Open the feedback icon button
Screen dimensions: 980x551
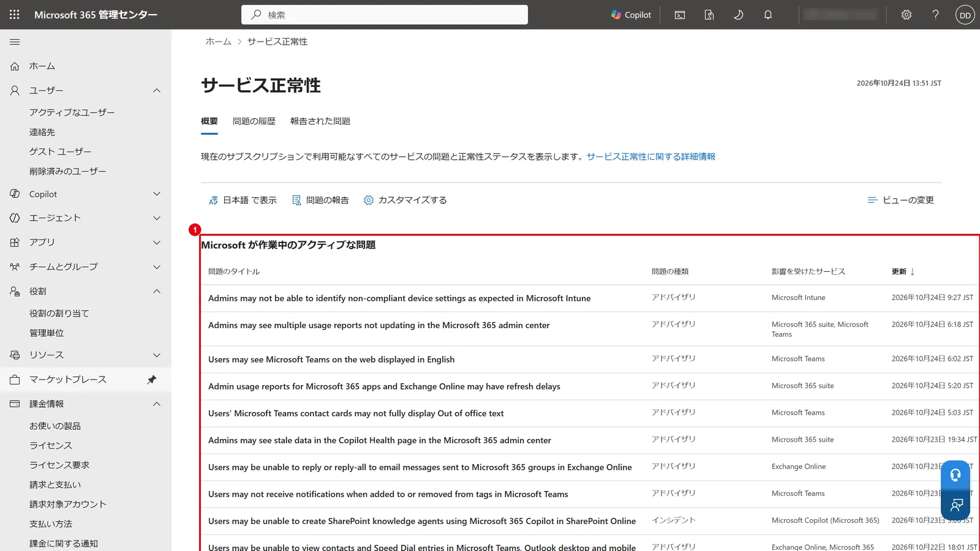956,505
